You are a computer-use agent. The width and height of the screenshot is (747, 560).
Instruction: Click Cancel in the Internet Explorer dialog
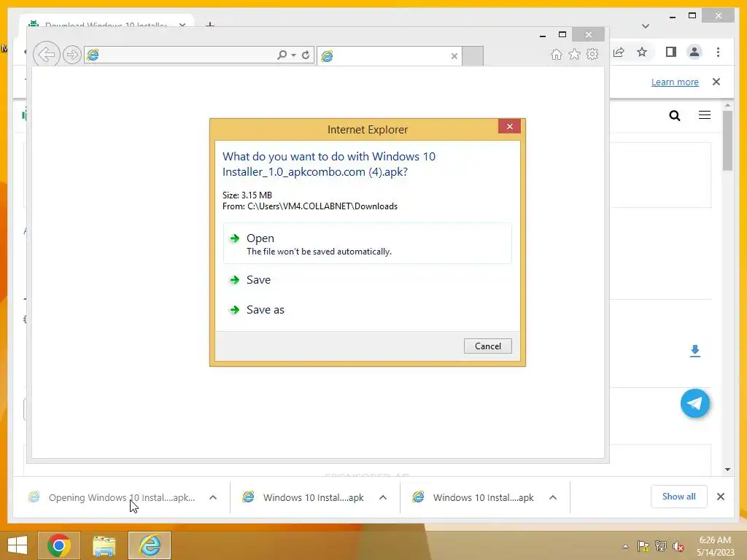pyautogui.click(x=488, y=346)
